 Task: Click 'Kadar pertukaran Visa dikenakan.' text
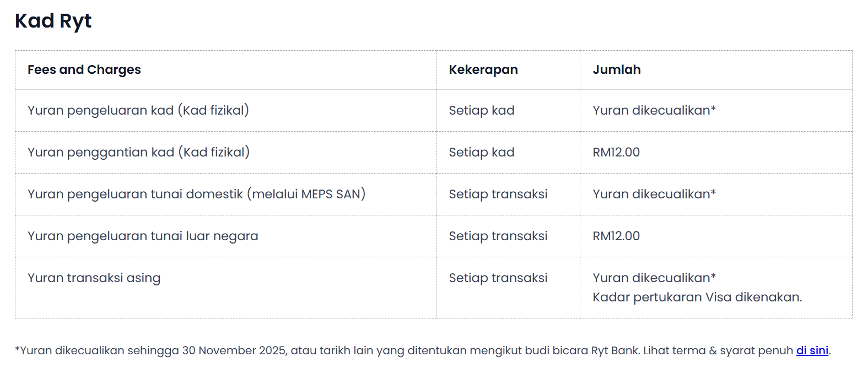(697, 297)
